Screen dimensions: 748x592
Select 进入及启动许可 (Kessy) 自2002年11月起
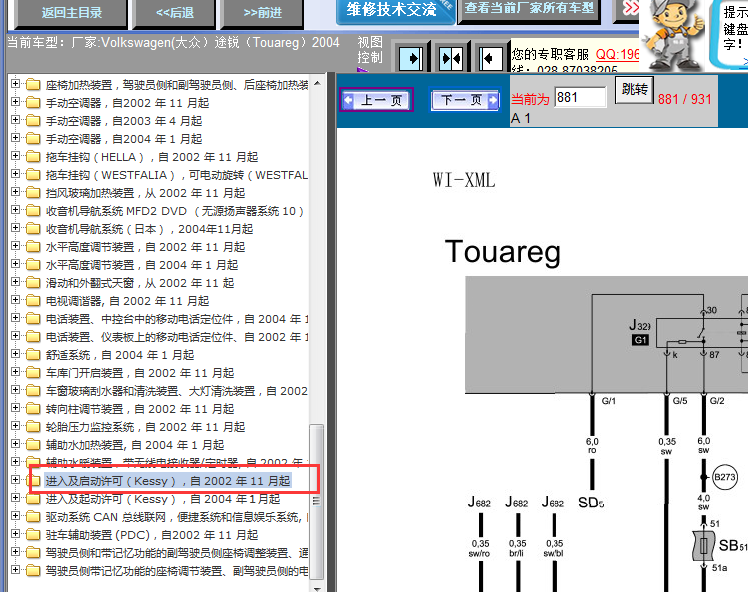click(167, 481)
